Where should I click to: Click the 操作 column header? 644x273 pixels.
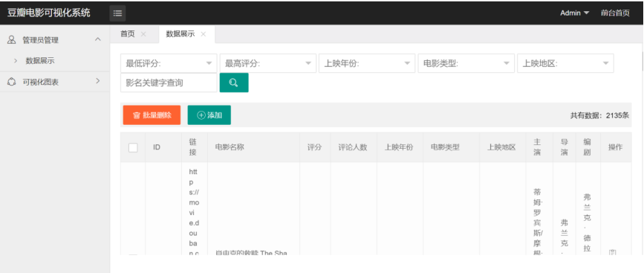click(x=615, y=147)
